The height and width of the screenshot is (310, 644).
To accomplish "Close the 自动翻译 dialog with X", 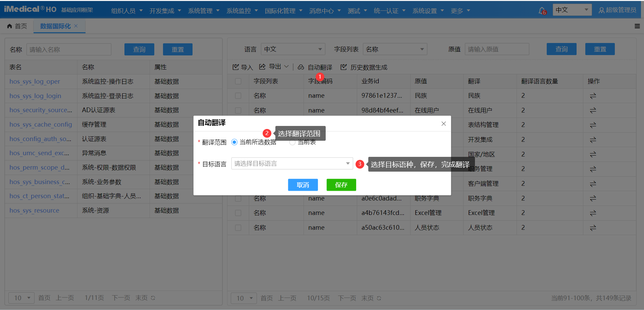I will coord(443,124).
